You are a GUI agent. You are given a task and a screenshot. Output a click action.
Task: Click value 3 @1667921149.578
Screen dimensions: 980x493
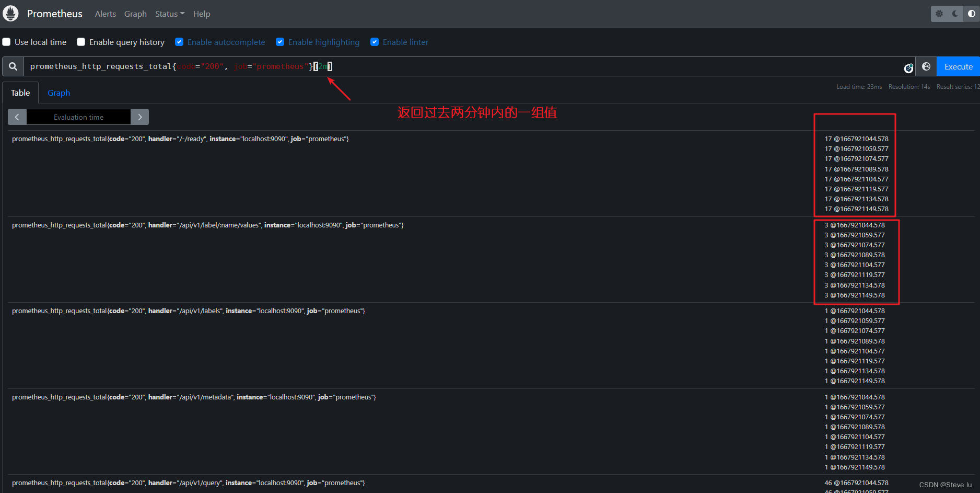coord(855,295)
